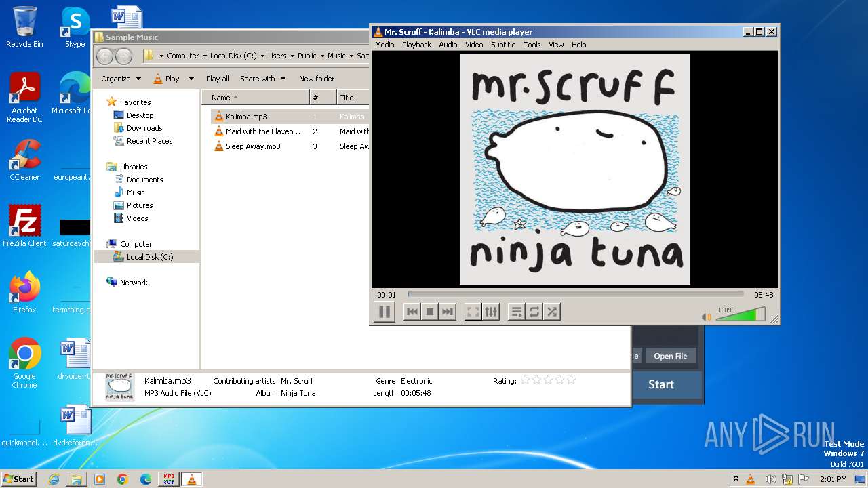Click Play button in Explorer toolbar
This screenshot has height=488, width=868.
166,79
